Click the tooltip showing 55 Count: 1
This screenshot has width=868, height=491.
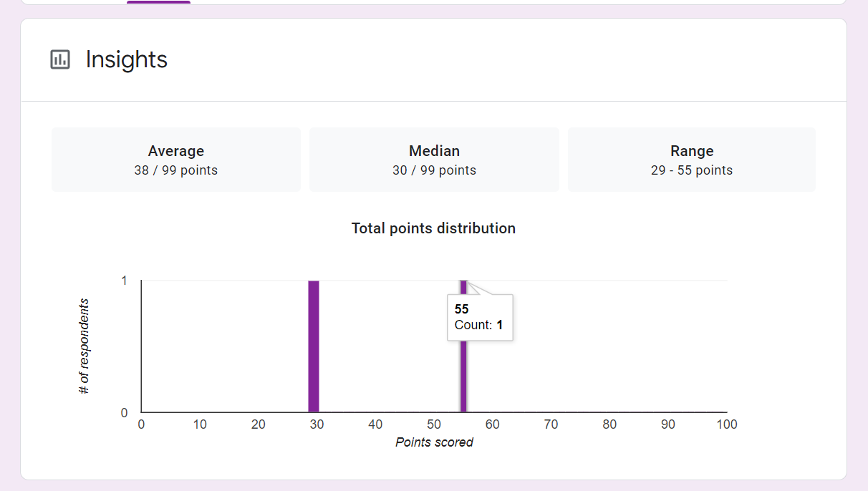click(x=480, y=317)
